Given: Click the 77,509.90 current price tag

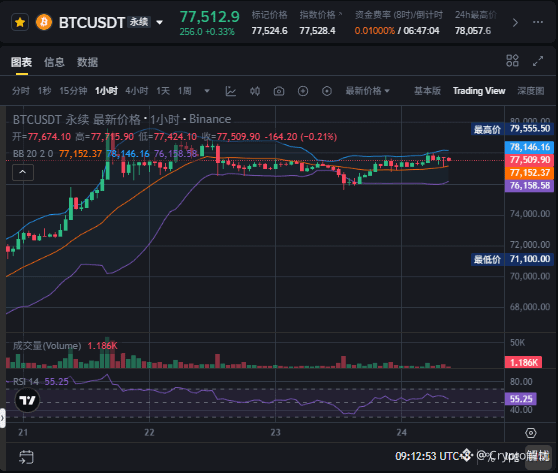Looking at the screenshot, I should pos(529,159).
